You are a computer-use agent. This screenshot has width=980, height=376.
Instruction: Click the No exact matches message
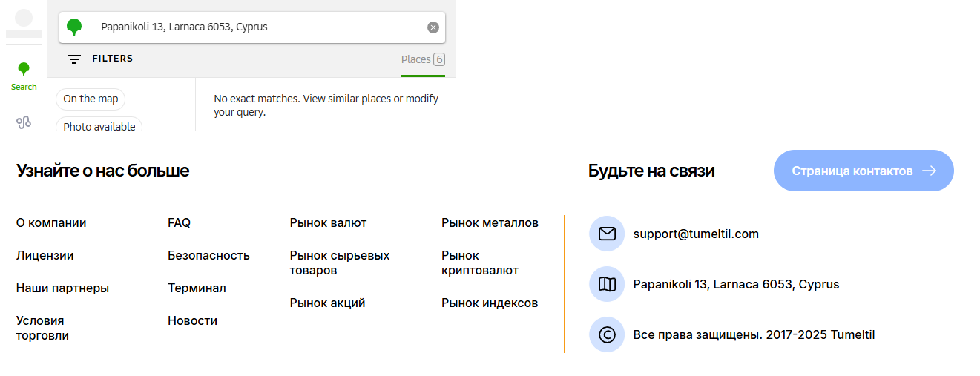[x=326, y=105]
